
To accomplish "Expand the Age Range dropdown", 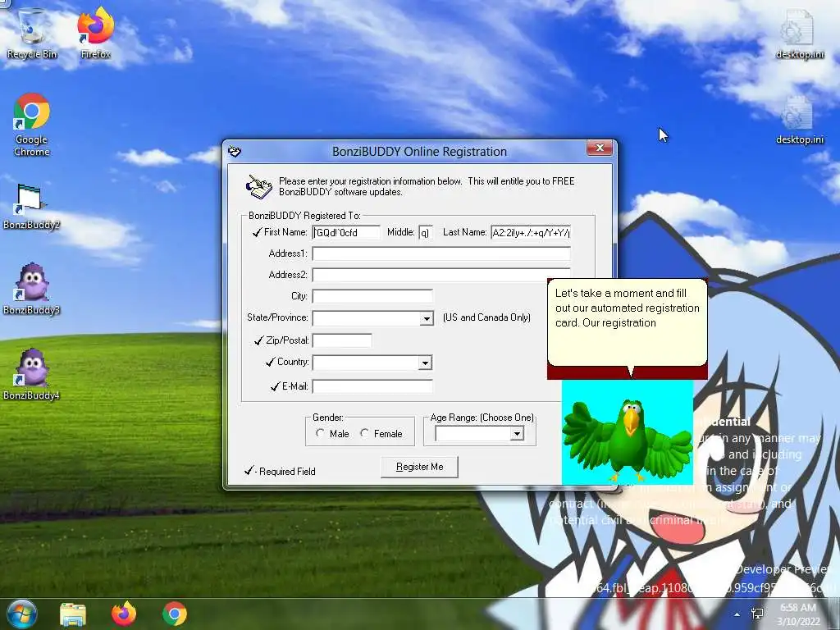I will pyautogui.click(x=517, y=434).
